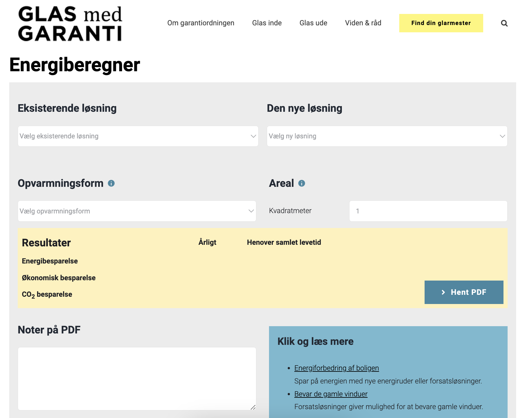
Task: Open Om garantiordningen menu item
Action: 201,23
